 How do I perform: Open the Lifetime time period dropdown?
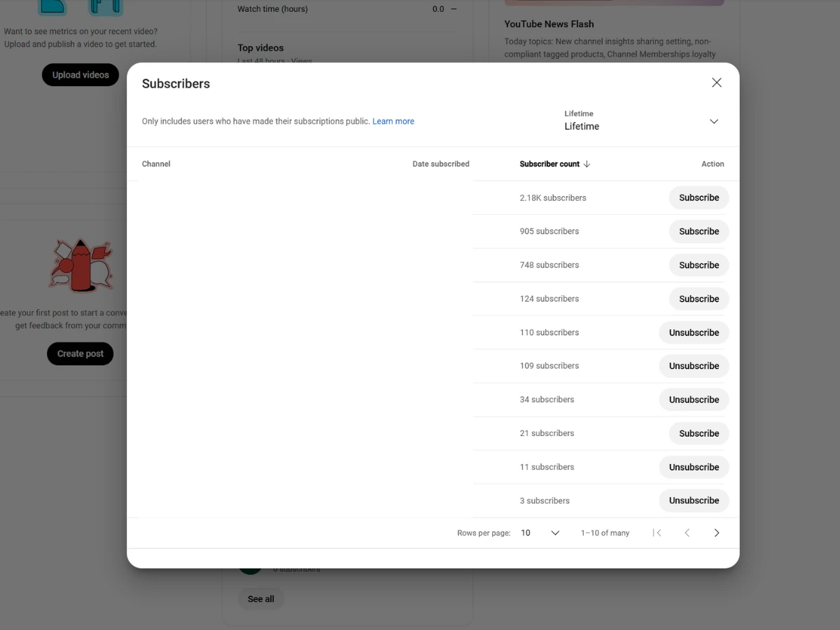pos(643,121)
